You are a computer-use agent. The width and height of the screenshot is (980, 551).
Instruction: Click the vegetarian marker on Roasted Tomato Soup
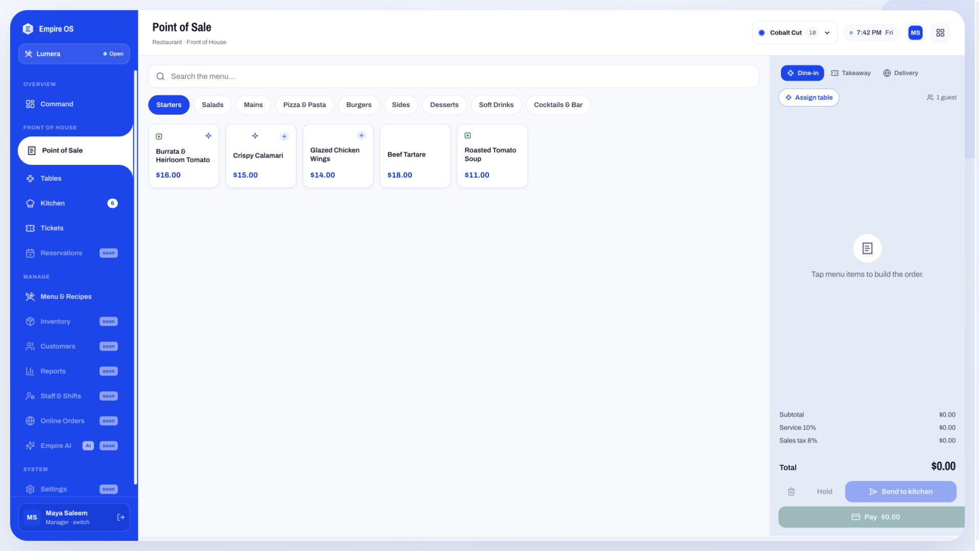coord(468,136)
